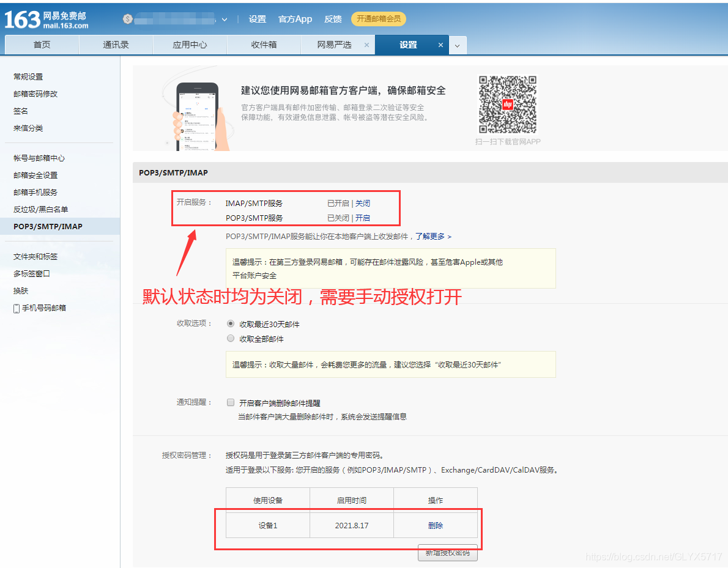Screen dimensions: 728x568
Task: Click 启用时间 column header
Action: click(352, 500)
